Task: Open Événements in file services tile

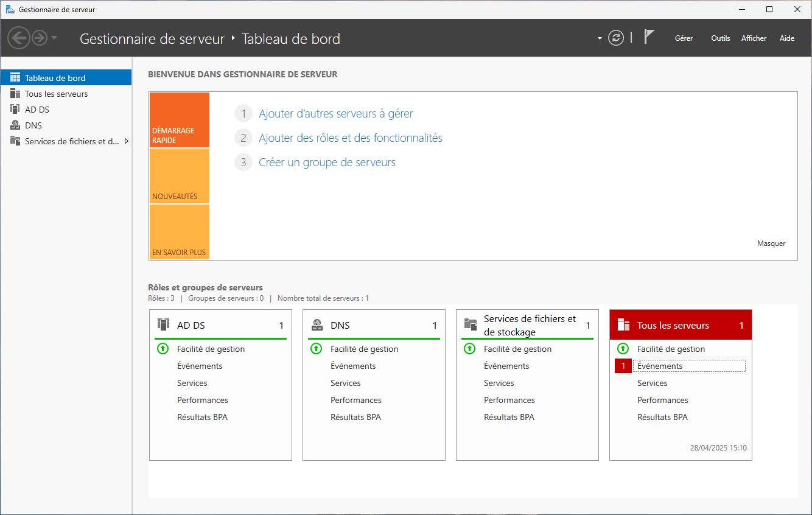Action: [x=506, y=366]
